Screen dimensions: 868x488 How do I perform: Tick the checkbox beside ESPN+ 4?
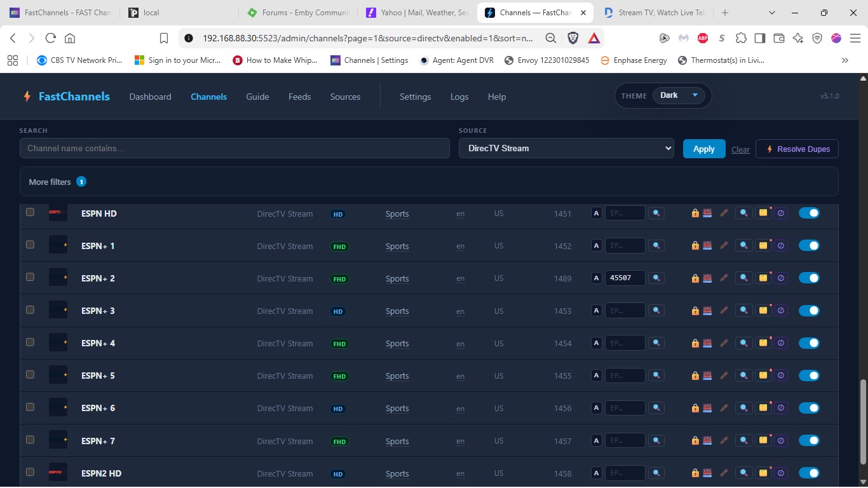30,342
